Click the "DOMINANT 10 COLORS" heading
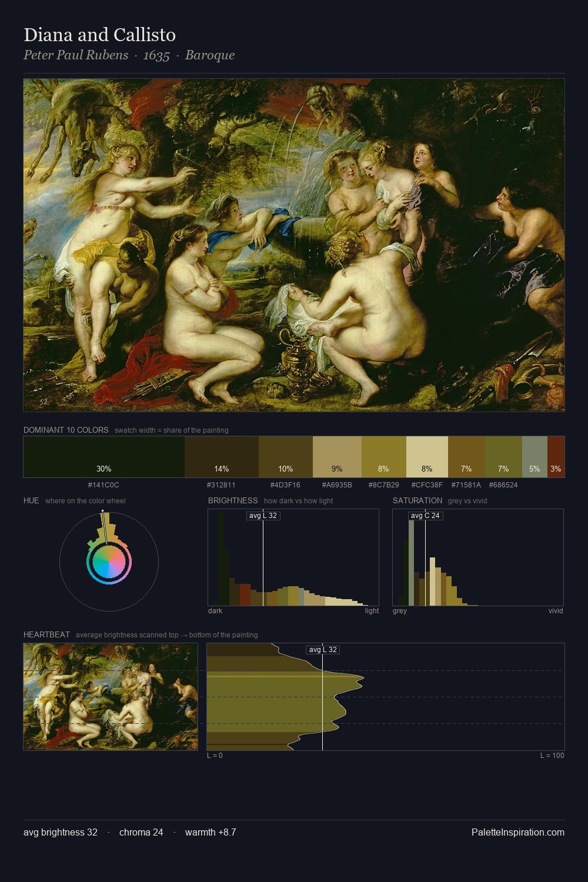The image size is (588, 882). point(66,430)
